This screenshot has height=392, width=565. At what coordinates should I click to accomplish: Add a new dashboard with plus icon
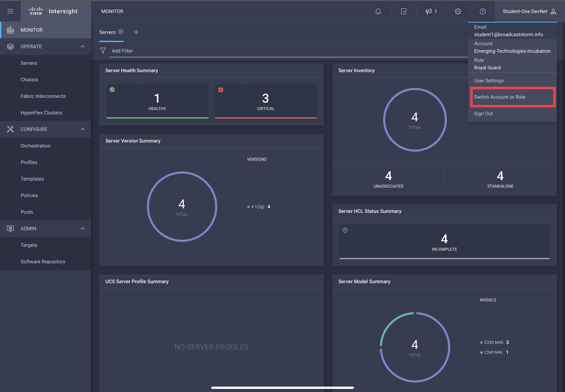[x=136, y=32]
